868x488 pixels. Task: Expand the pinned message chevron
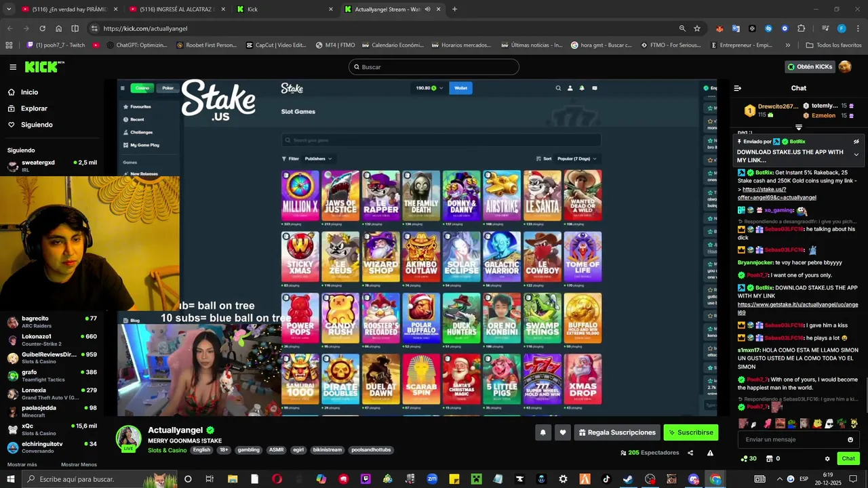(856, 155)
